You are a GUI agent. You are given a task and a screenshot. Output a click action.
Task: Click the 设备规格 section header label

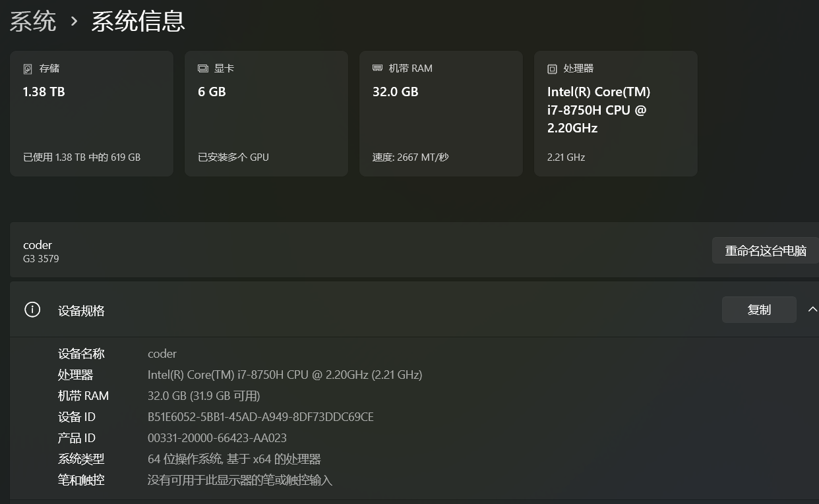[81, 311]
